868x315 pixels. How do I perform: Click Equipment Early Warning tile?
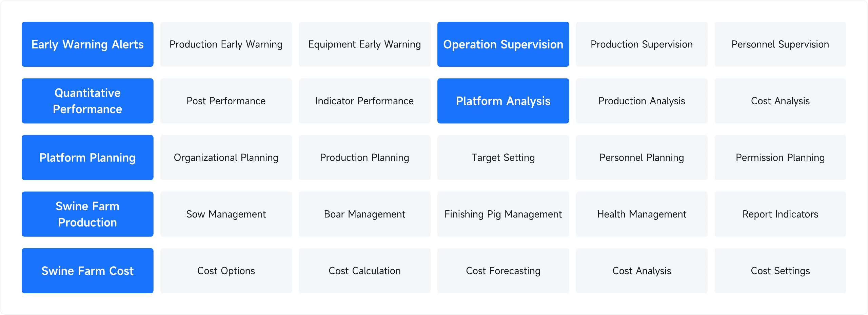(x=364, y=44)
